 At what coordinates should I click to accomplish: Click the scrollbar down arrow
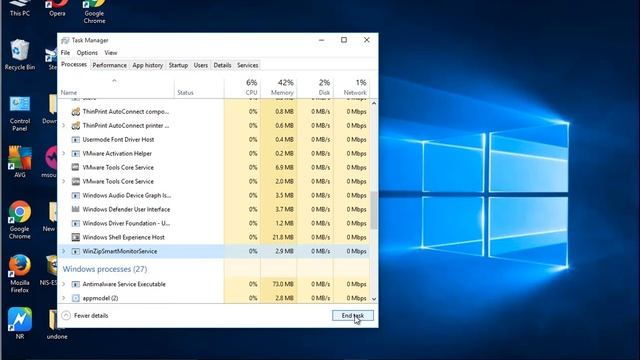point(374,299)
